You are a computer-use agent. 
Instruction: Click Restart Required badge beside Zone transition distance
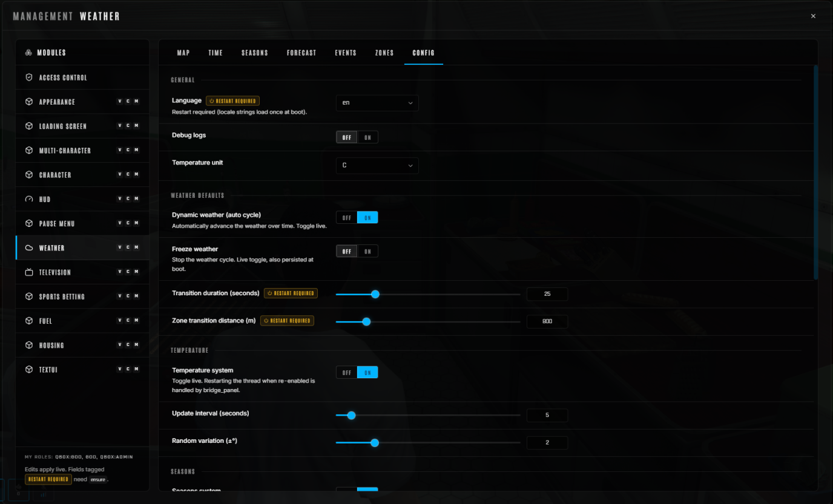coord(288,321)
